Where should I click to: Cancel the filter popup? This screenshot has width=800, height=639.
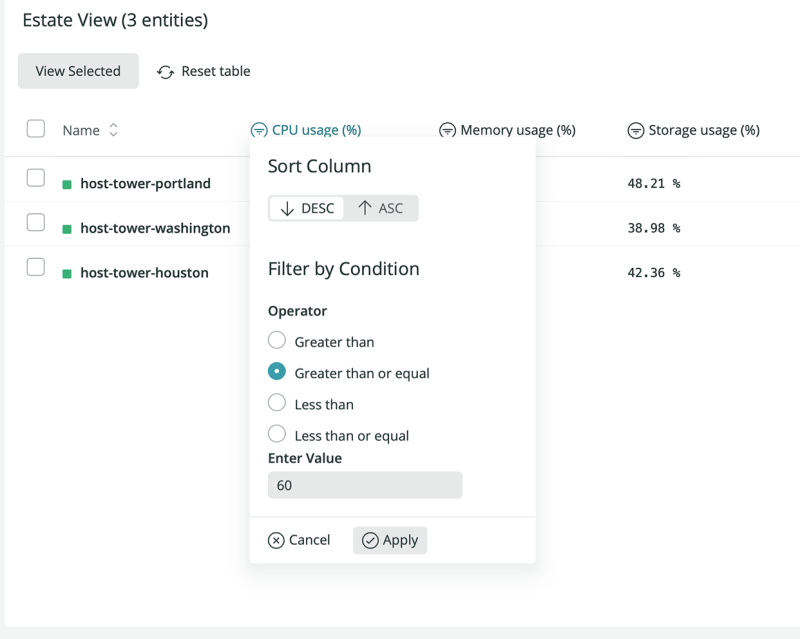click(299, 540)
